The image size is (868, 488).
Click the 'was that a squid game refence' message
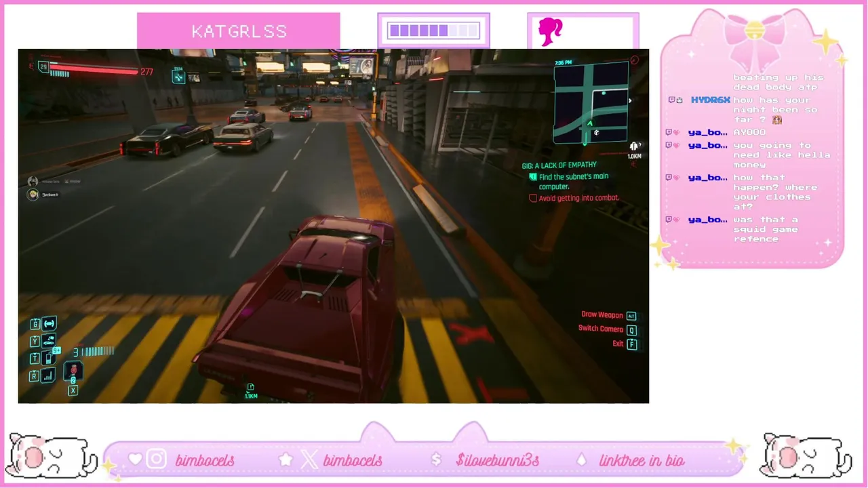click(x=766, y=229)
